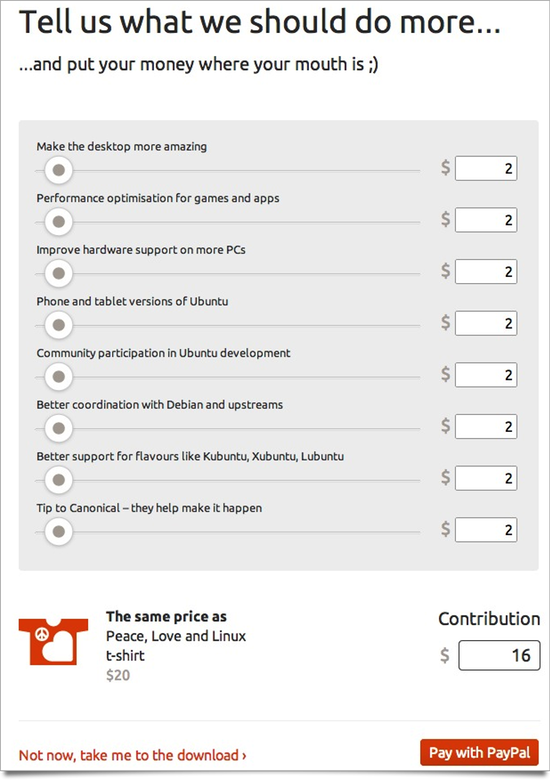Click the 'Better support for flavours' slider knob
Screen dimensions: 550x780
click(59, 480)
